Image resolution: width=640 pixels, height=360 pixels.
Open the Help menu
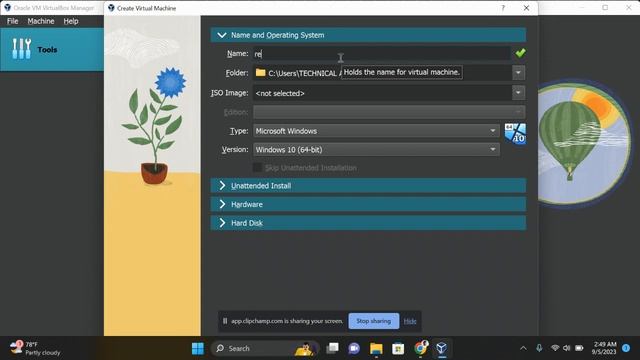coord(71,21)
